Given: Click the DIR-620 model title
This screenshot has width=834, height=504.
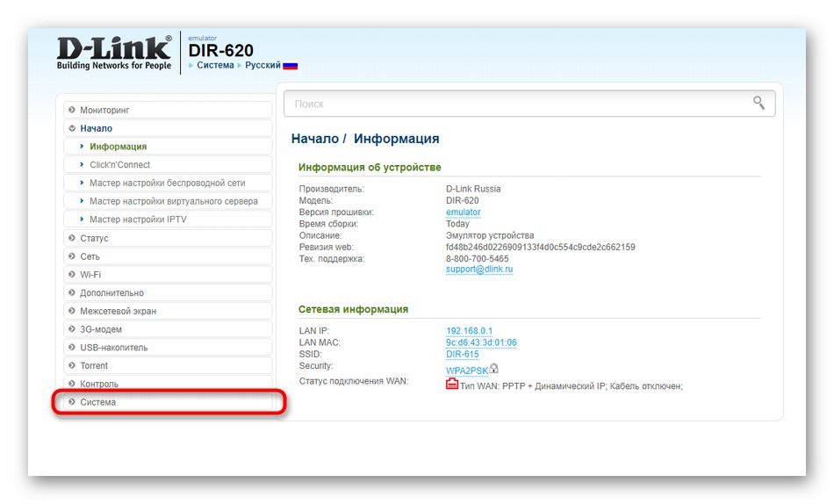Looking at the screenshot, I should pyautogui.click(x=220, y=51).
